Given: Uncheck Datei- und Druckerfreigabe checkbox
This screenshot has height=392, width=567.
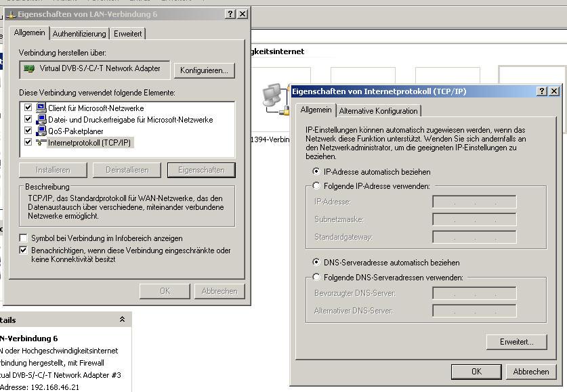Looking at the screenshot, I should point(28,119).
